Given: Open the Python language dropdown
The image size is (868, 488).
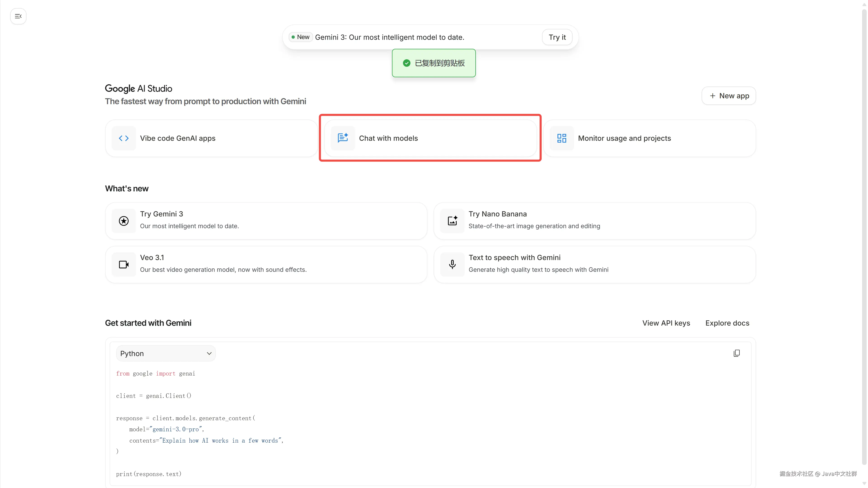Looking at the screenshot, I should click(x=166, y=353).
